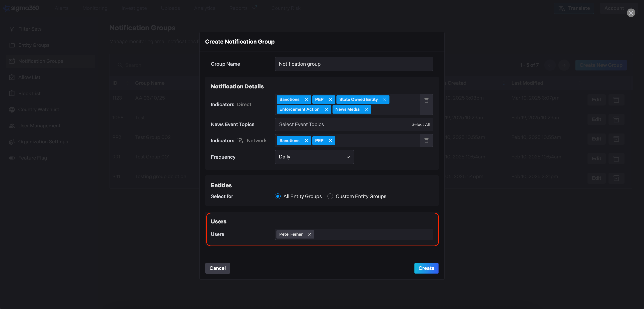Image resolution: width=644 pixels, height=309 pixels.
Task: Remove State Owned Entity tag
Action: click(x=385, y=100)
